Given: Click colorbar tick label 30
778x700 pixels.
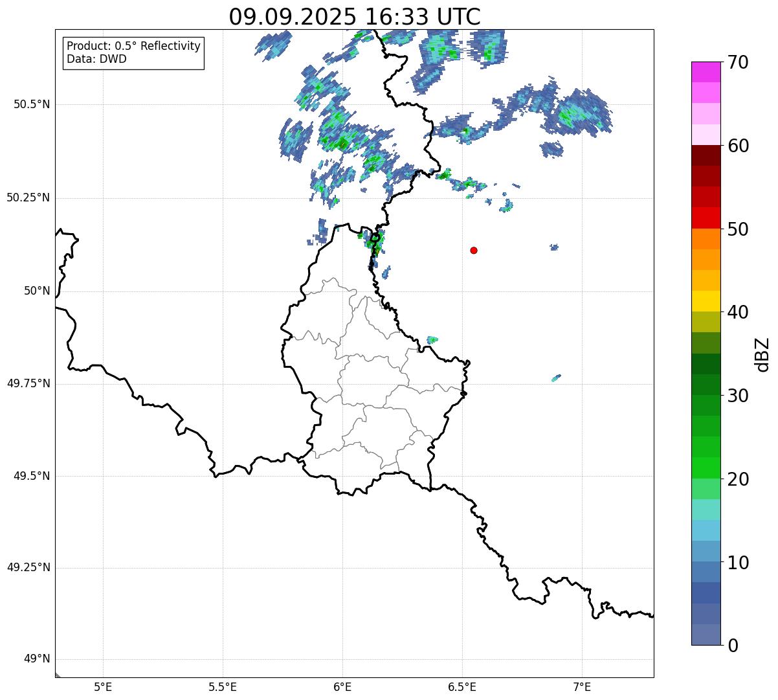Looking at the screenshot, I should [x=737, y=396].
